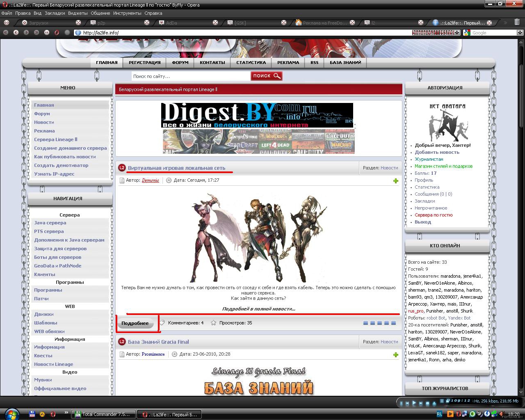The height and width of the screenshot is (420, 525).
Task: Click the Opera rewind navigation button
Action: pos(6,32)
